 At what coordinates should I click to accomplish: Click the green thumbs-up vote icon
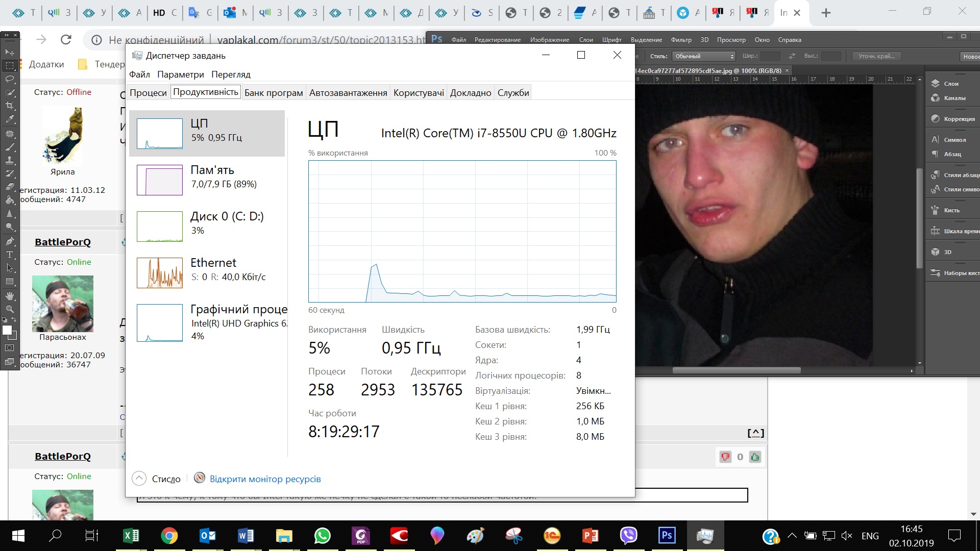click(x=755, y=457)
